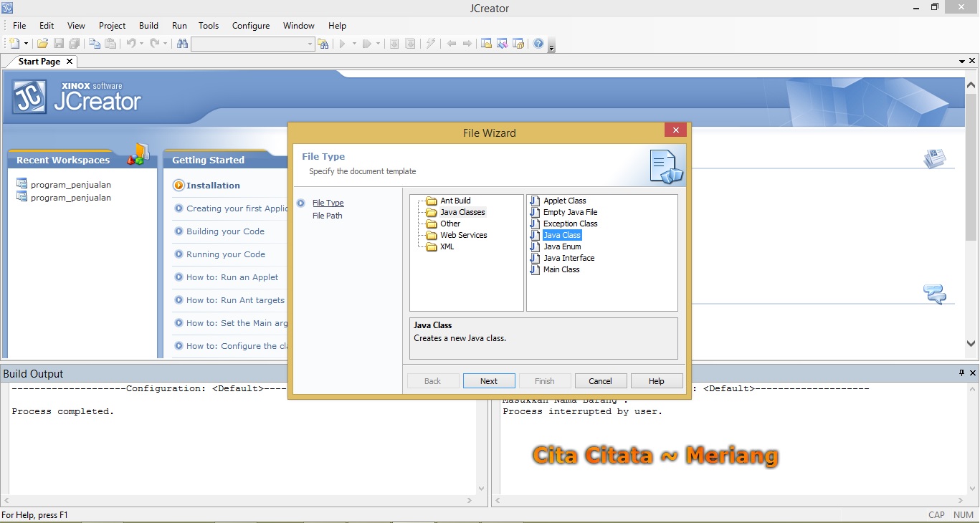Viewport: 980px width, 523px height.
Task: Click the blue Help question mark icon
Action: 538,44
